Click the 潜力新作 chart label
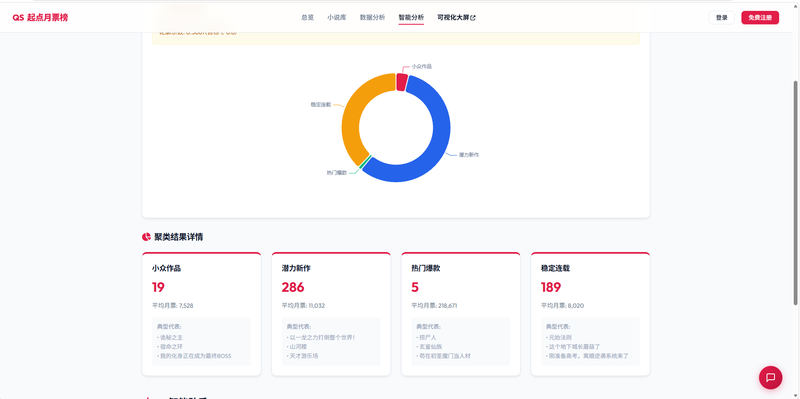 [x=468, y=154]
